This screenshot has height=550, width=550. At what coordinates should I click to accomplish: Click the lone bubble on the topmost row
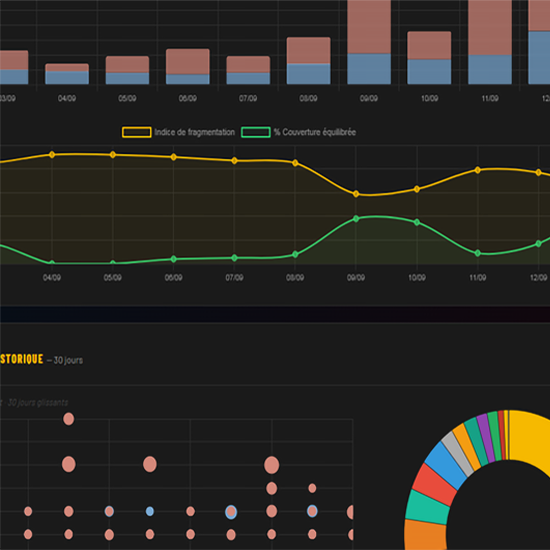[x=68, y=419]
